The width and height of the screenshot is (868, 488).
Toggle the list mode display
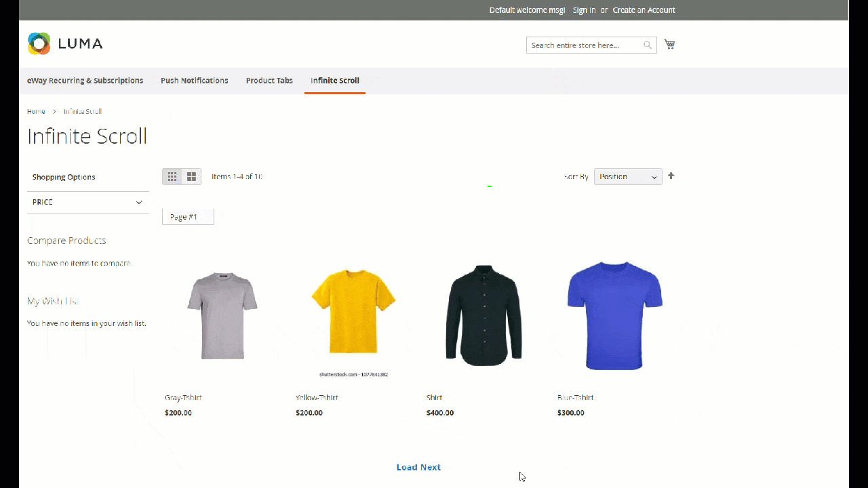(x=191, y=176)
